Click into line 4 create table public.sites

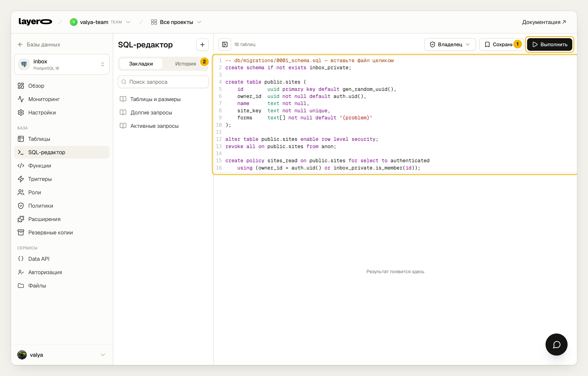point(266,82)
